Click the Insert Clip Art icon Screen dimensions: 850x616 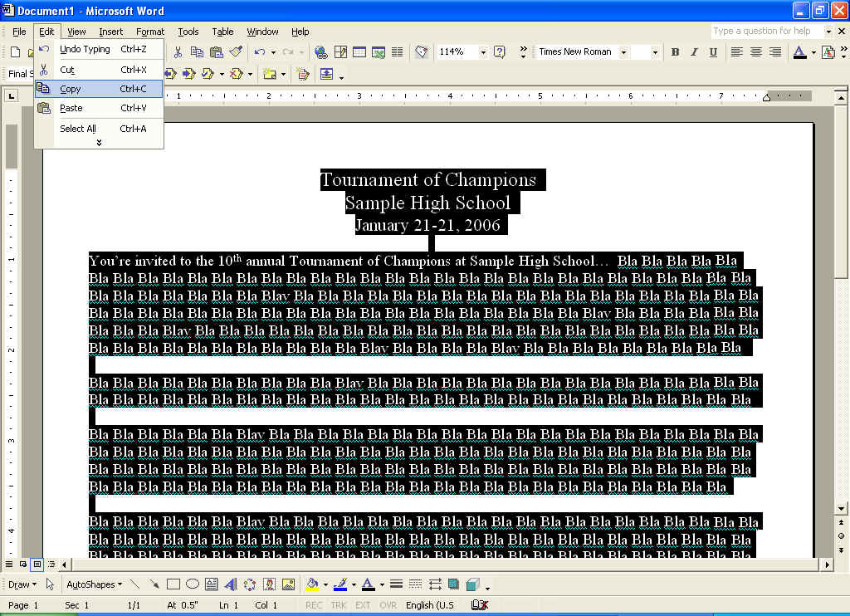tap(269, 584)
